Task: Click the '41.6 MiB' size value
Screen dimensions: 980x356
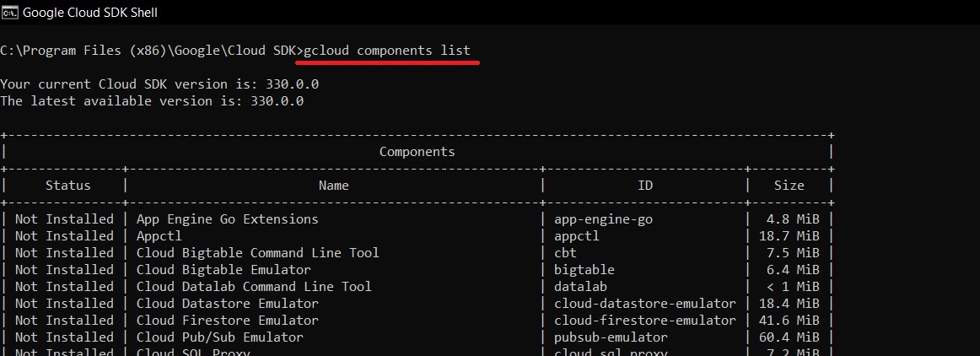Action: [789, 321]
